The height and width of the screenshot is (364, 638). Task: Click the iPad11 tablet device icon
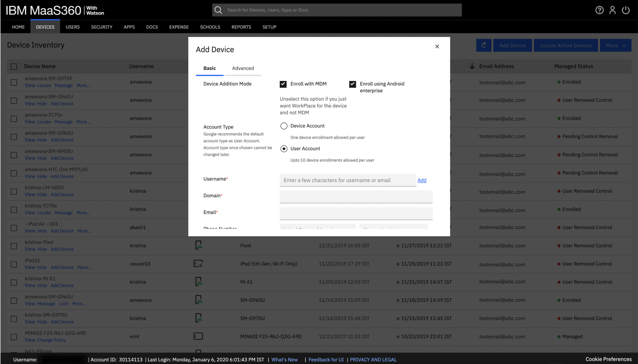pos(198,264)
